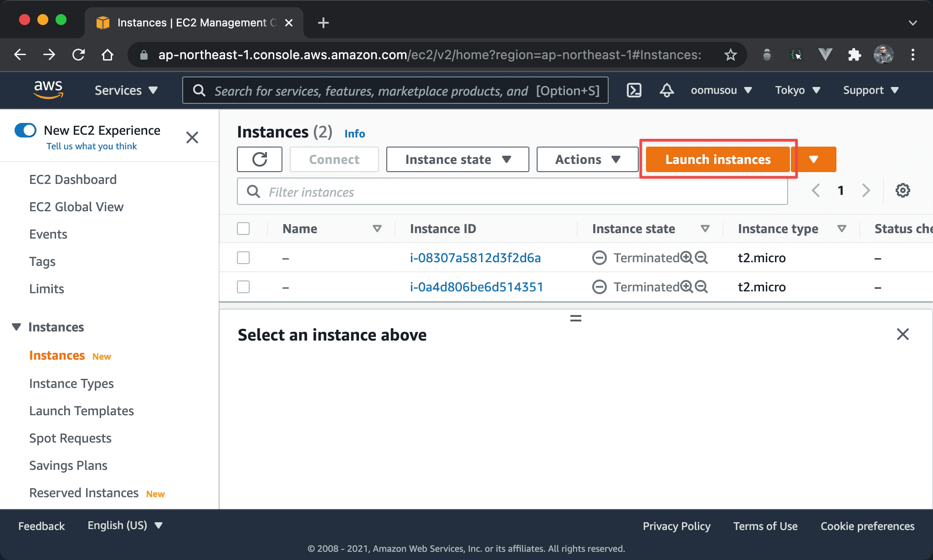The width and height of the screenshot is (933, 560).
Task: Open the browser profile avatar
Action: (x=884, y=55)
